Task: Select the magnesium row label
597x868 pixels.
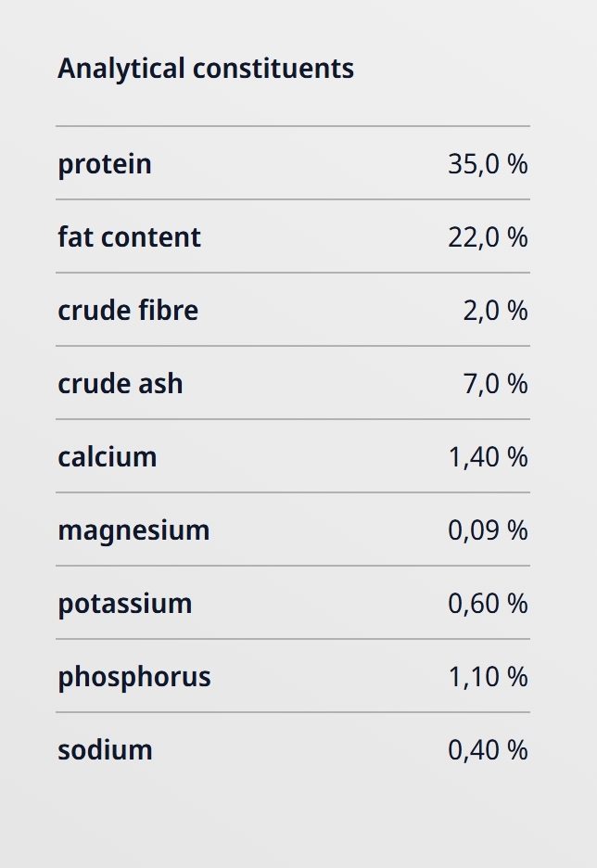Action: pos(133,530)
